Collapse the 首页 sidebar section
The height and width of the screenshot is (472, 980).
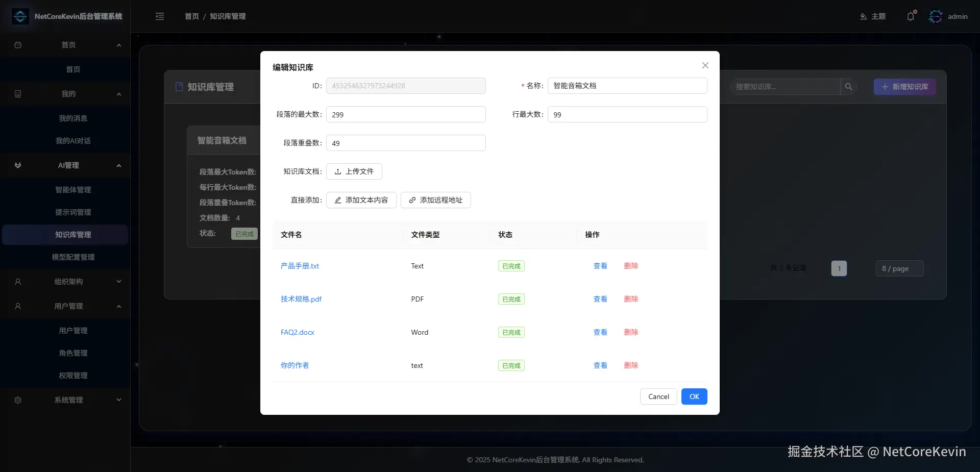point(118,45)
